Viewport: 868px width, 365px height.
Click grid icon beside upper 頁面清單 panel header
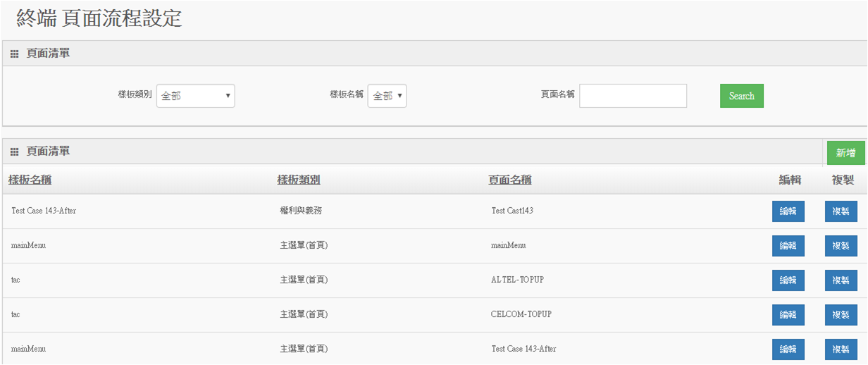(x=14, y=54)
